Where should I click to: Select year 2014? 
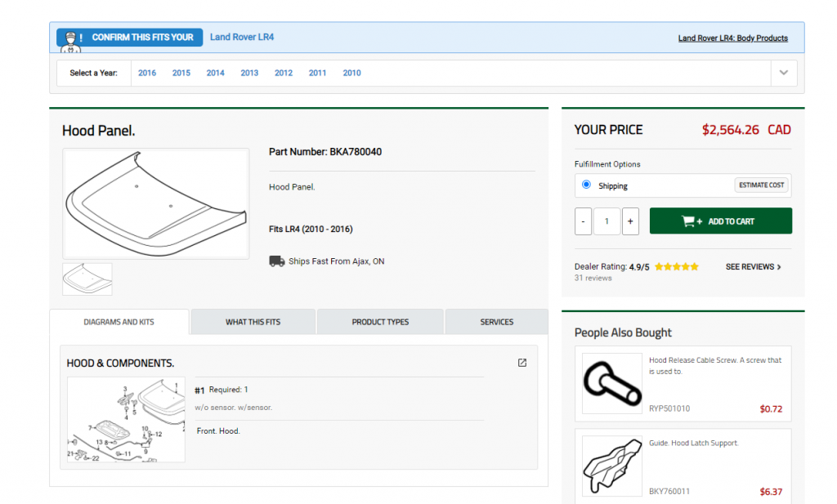coord(215,73)
